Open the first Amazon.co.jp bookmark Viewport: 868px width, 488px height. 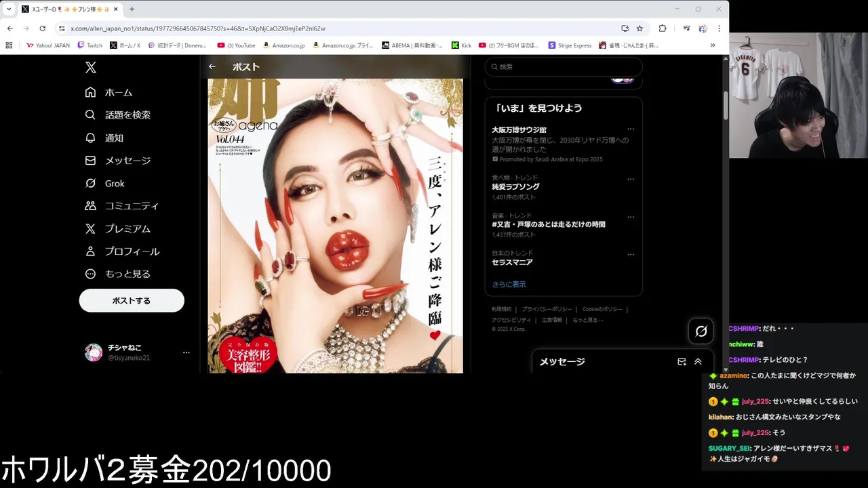pyautogui.click(x=283, y=45)
